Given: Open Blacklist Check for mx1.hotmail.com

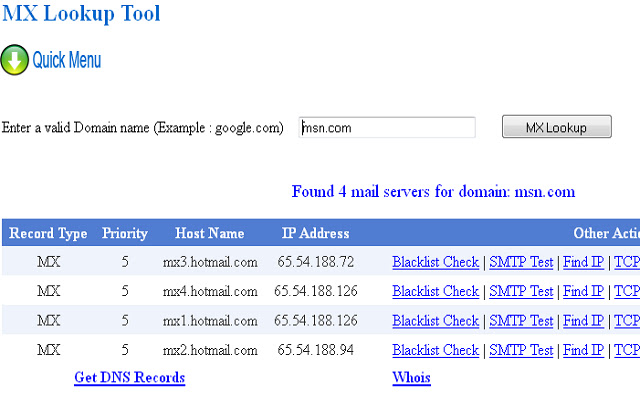Looking at the screenshot, I should coord(436,321).
